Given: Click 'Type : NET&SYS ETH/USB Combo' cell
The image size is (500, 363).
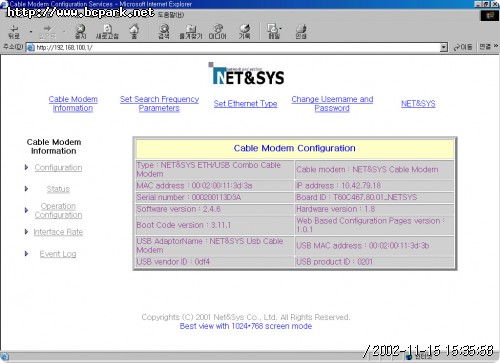Looking at the screenshot, I should tap(215, 170).
